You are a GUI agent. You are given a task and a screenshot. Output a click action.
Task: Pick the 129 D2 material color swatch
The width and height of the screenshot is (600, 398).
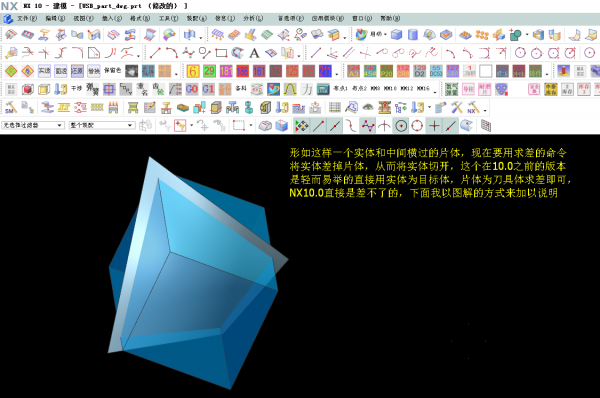(x=419, y=71)
